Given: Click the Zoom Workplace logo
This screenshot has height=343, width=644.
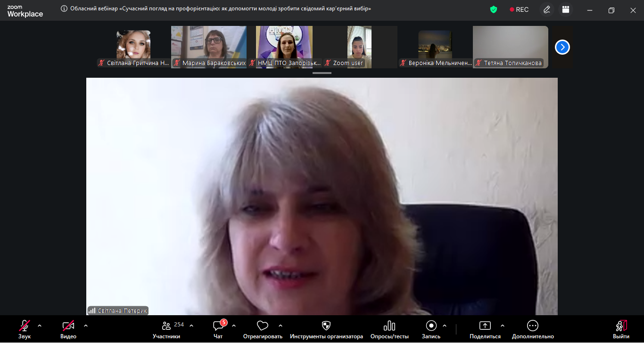Looking at the screenshot, I should point(25,11).
